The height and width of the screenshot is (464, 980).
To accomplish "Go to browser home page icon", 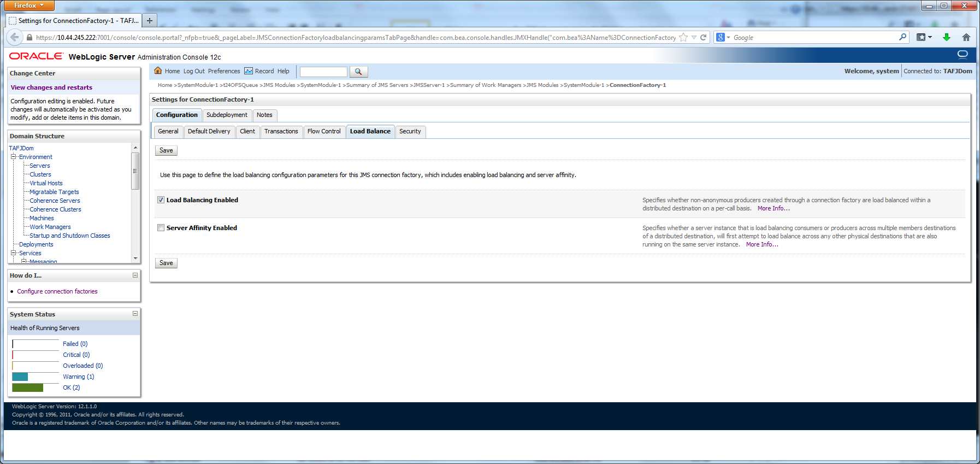I will [966, 37].
